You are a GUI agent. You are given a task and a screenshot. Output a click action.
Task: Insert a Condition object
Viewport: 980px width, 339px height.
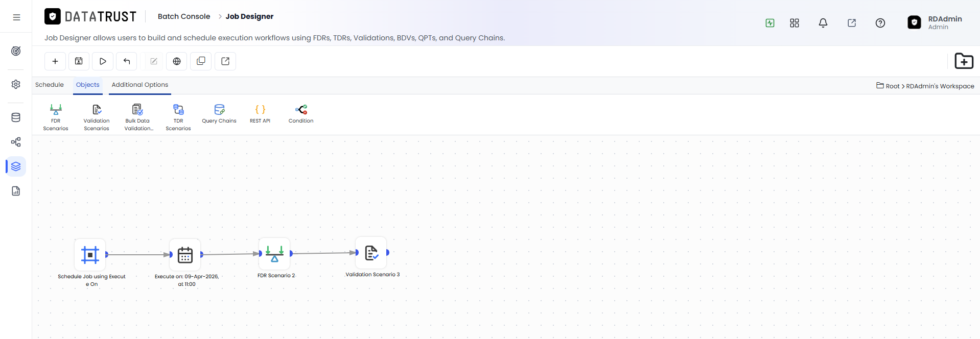[x=301, y=114]
